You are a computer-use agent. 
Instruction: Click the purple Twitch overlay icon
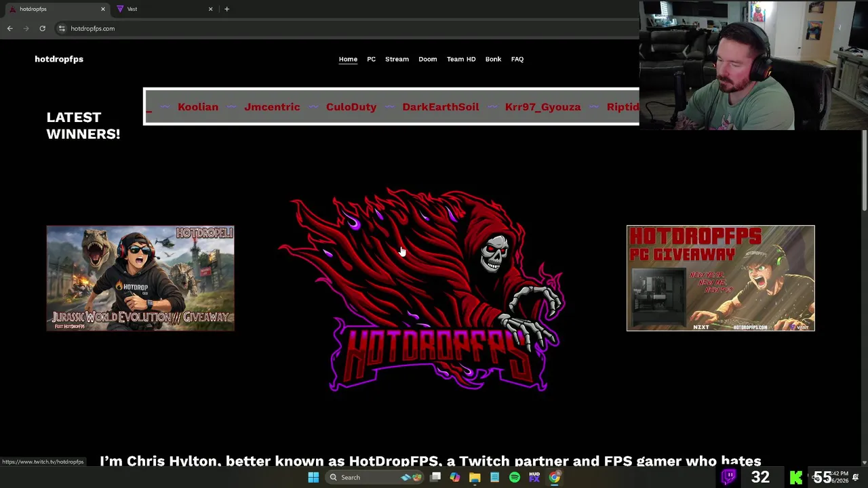[729, 477]
